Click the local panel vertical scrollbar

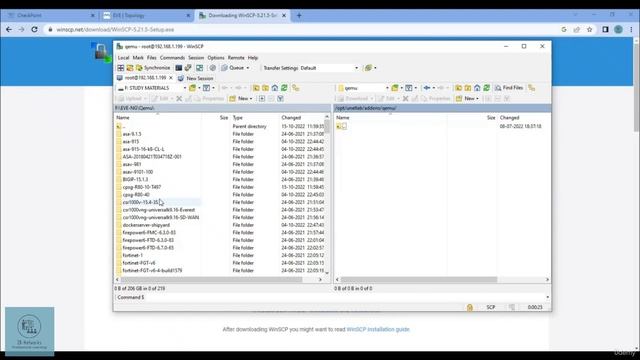[x=327, y=127]
